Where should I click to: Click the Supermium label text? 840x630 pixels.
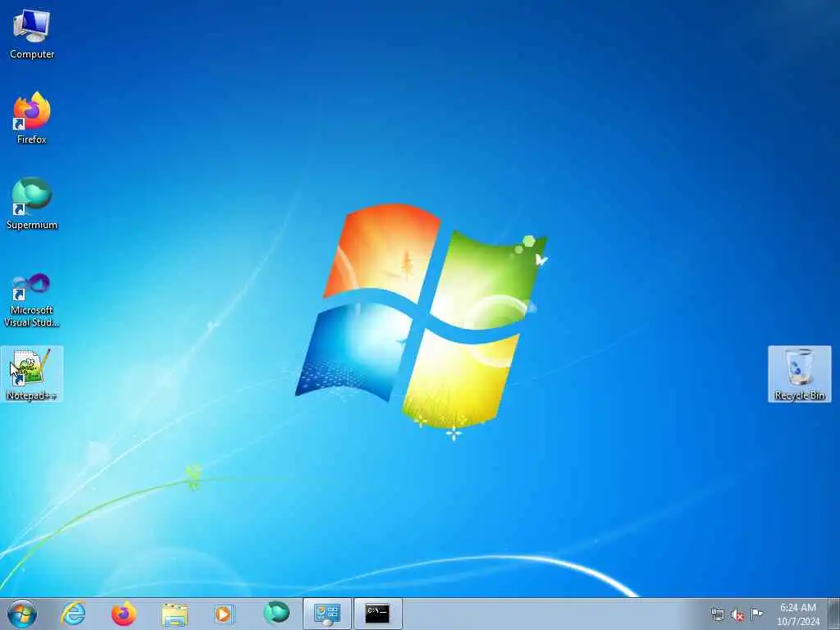[x=32, y=225]
